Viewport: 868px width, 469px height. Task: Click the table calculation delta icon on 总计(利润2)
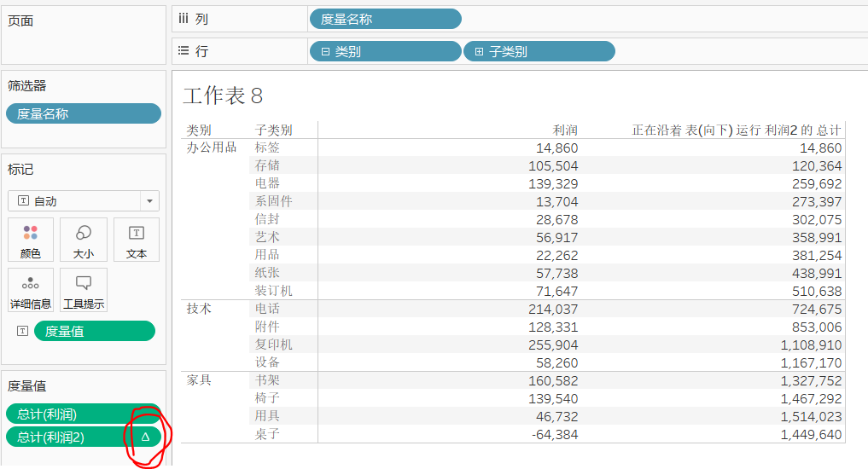(146, 437)
